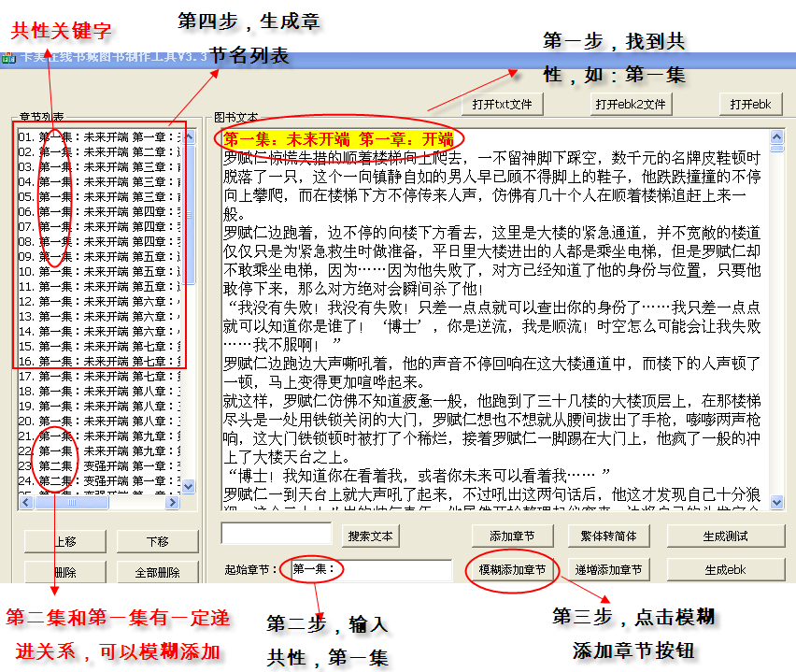Convert text using 繁体转简体 button
This screenshot has width=796, height=672.
point(608,536)
